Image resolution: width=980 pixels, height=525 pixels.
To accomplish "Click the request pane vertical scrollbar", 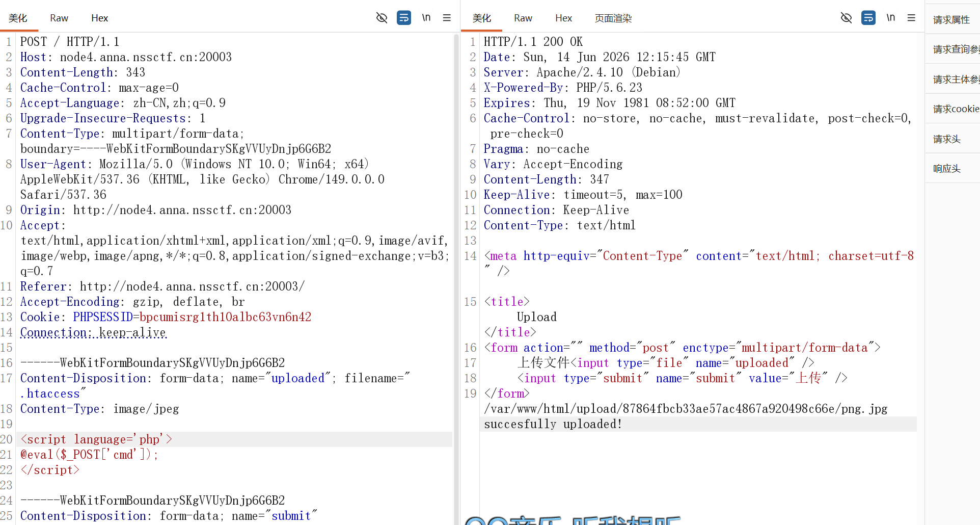I will pyautogui.click(x=456, y=278).
